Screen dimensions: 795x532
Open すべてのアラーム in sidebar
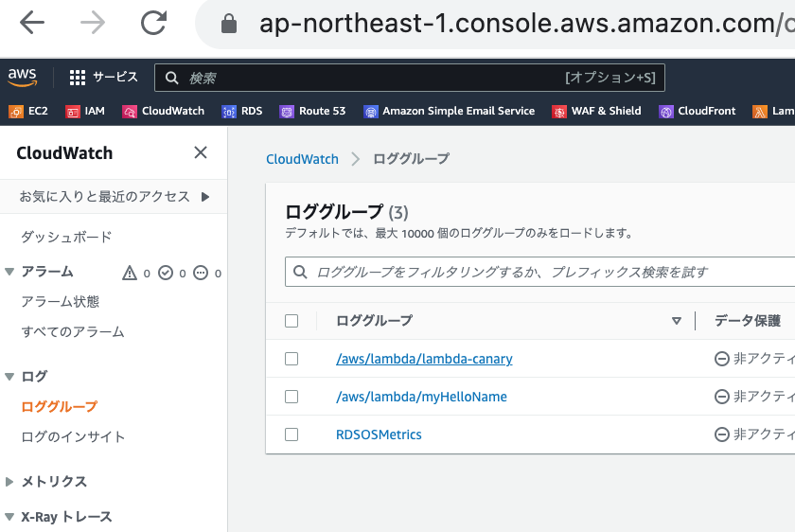(73, 331)
